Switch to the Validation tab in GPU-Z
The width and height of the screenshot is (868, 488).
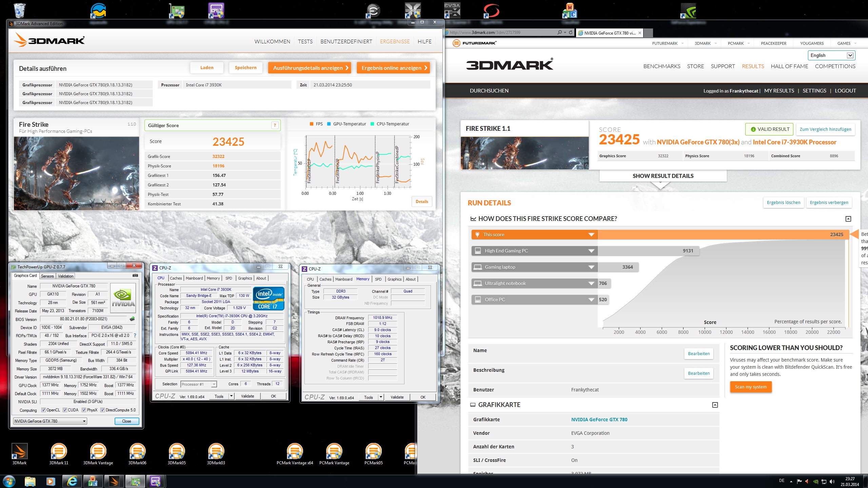(65, 276)
